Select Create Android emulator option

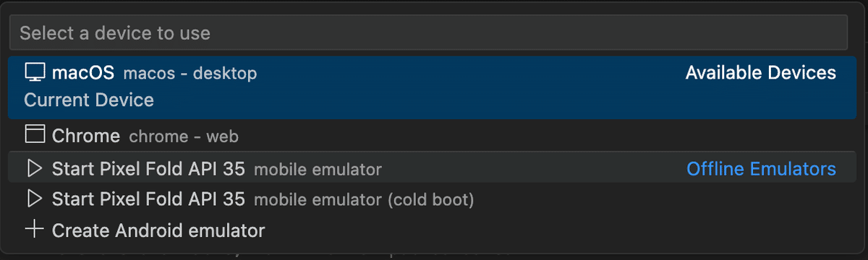pyautogui.click(x=433, y=230)
